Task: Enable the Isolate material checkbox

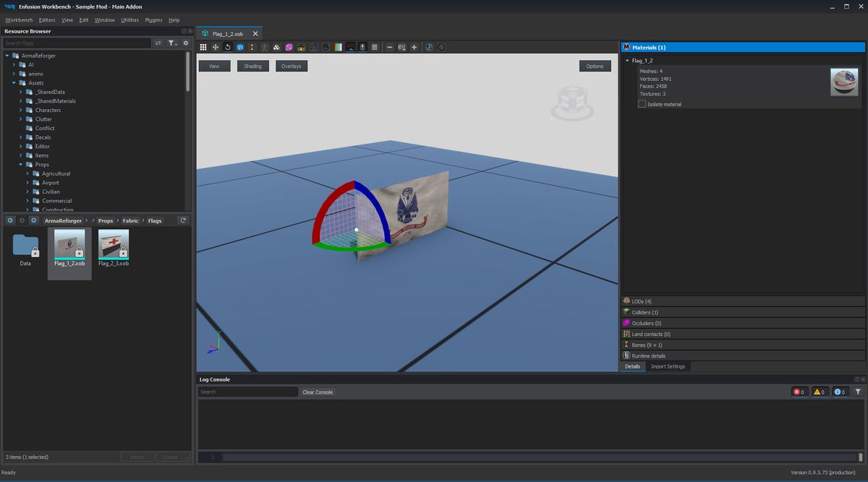Action: tap(642, 103)
